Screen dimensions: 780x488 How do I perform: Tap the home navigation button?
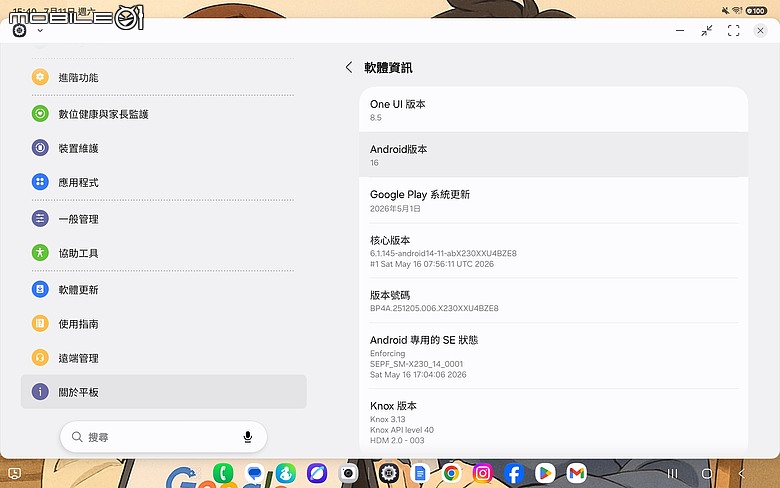click(x=707, y=473)
